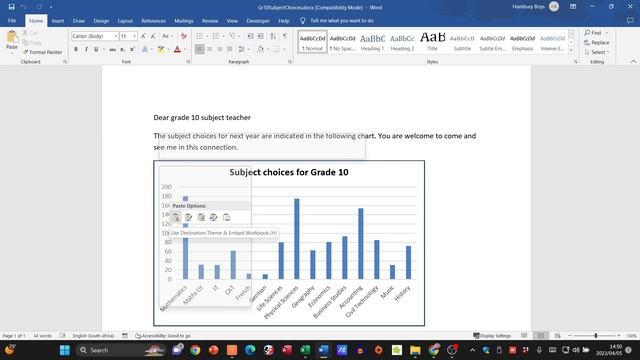Apply the Title style

[432, 42]
